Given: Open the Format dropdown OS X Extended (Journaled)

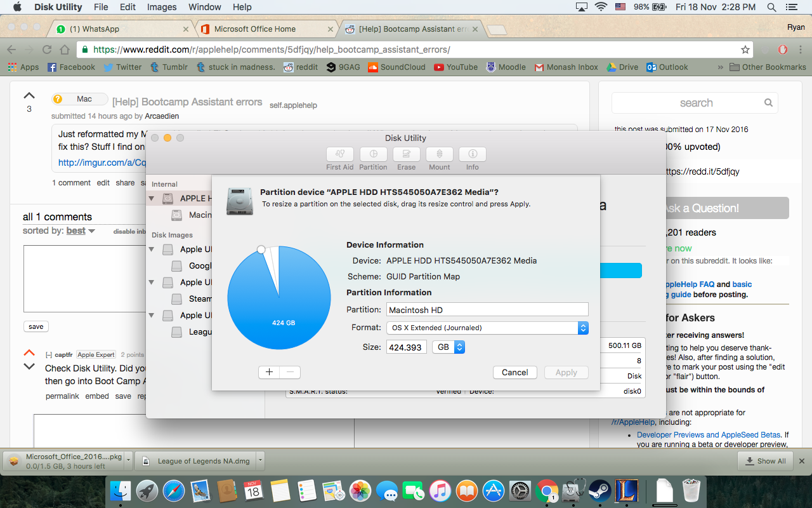Looking at the screenshot, I should pos(487,328).
